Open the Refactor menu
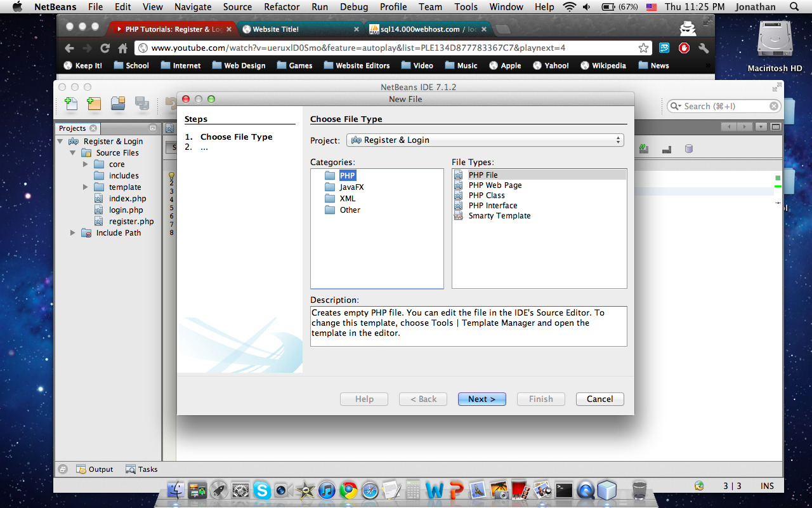The width and height of the screenshot is (812, 508). [x=282, y=7]
